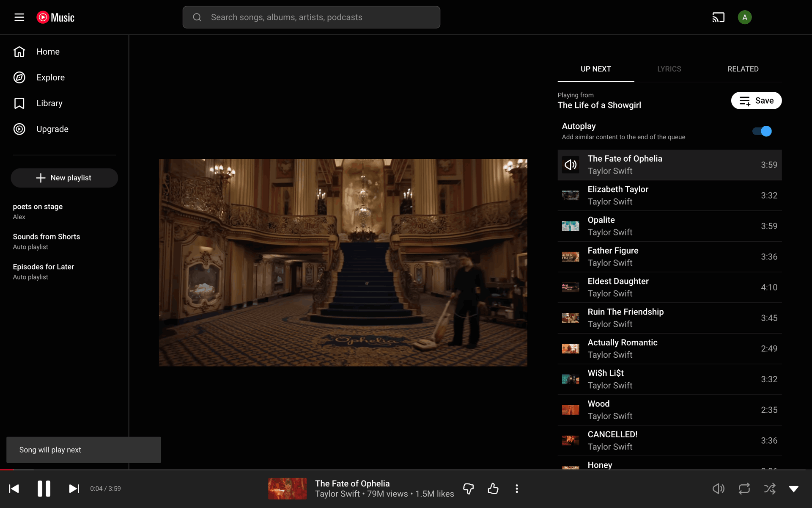Viewport: 812px width, 508px height.
Task: Switch to the LYRICS tab
Action: (x=669, y=69)
